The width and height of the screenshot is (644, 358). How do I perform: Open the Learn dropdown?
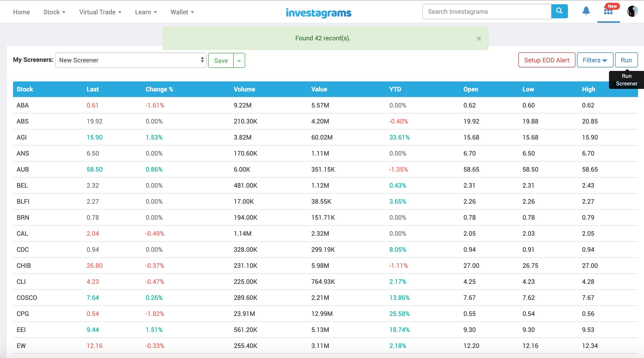[x=146, y=12]
